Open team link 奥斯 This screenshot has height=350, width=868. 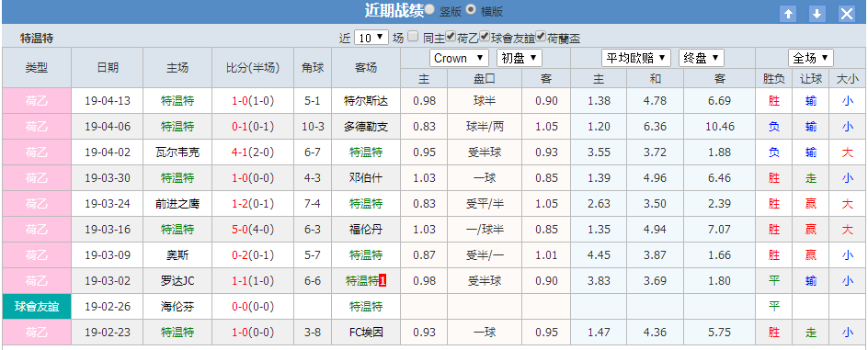click(x=177, y=255)
